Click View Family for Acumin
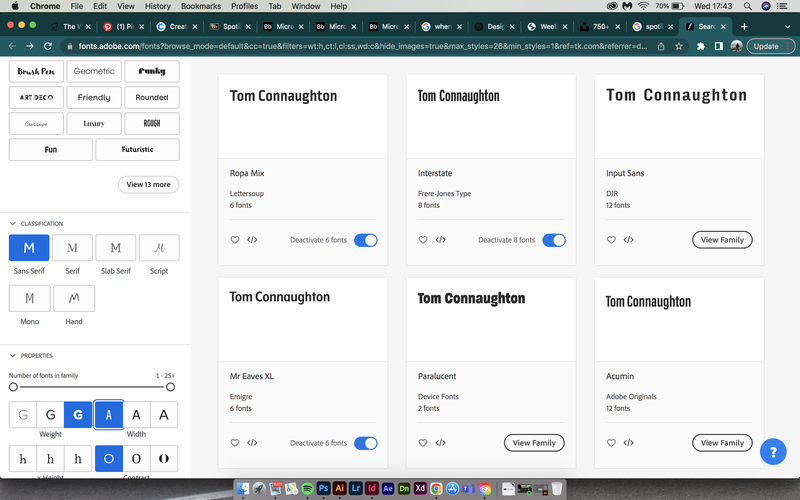800x500 pixels. (x=722, y=443)
